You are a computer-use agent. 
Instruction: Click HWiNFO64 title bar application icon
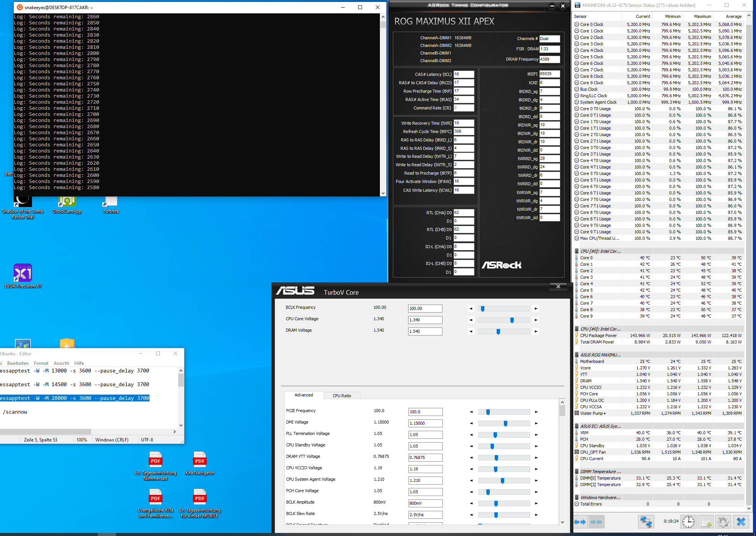578,5
